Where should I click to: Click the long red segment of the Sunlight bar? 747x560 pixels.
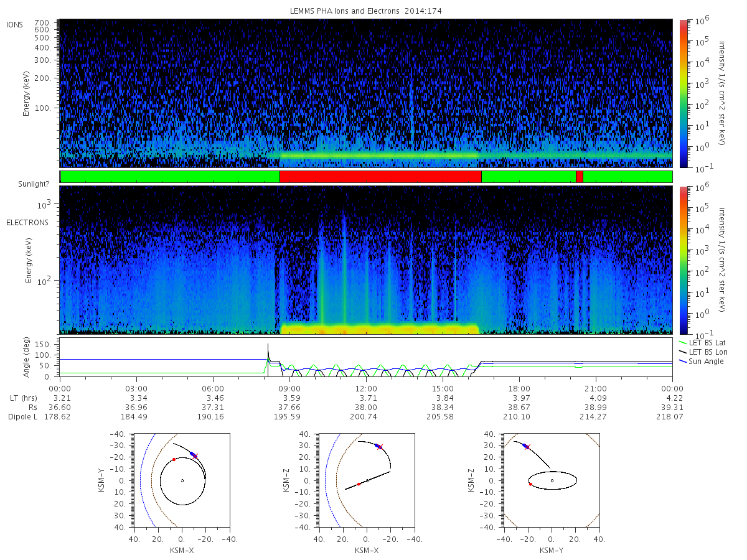coord(380,177)
